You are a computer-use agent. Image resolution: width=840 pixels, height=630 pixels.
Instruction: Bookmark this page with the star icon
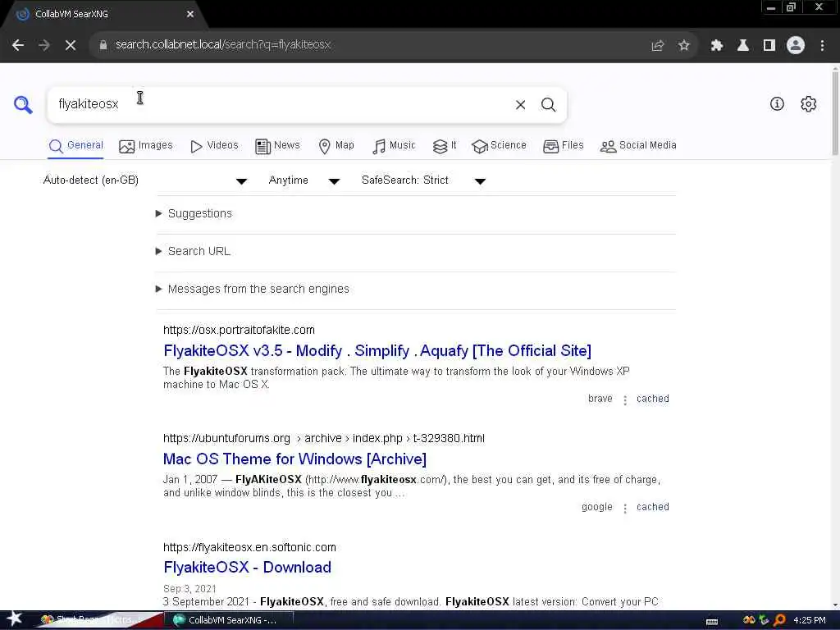click(x=683, y=46)
